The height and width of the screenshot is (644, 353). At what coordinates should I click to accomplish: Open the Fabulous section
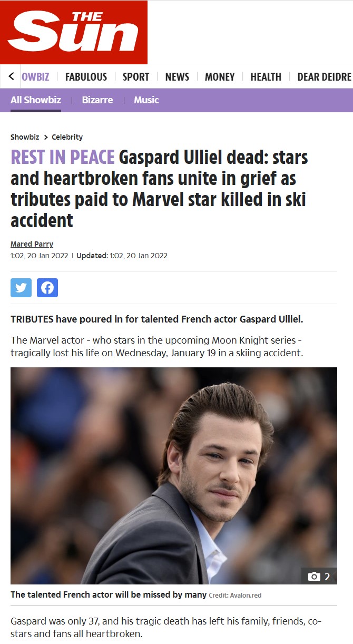[x=86, y=77]
